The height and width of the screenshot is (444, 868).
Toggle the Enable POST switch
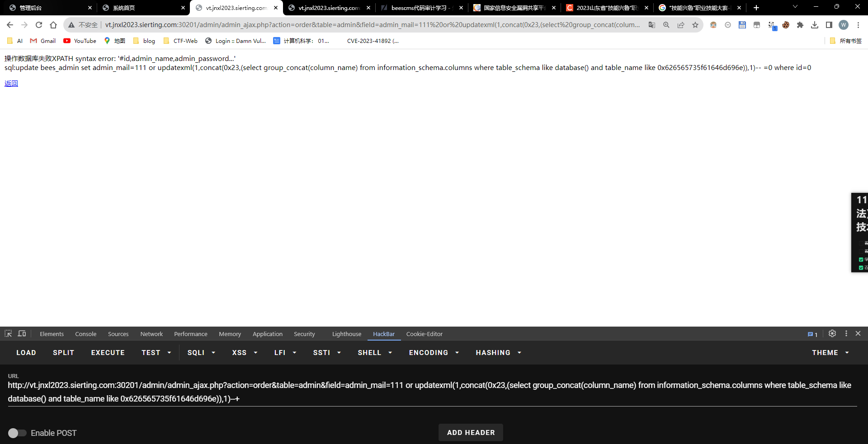coord(17,433)
